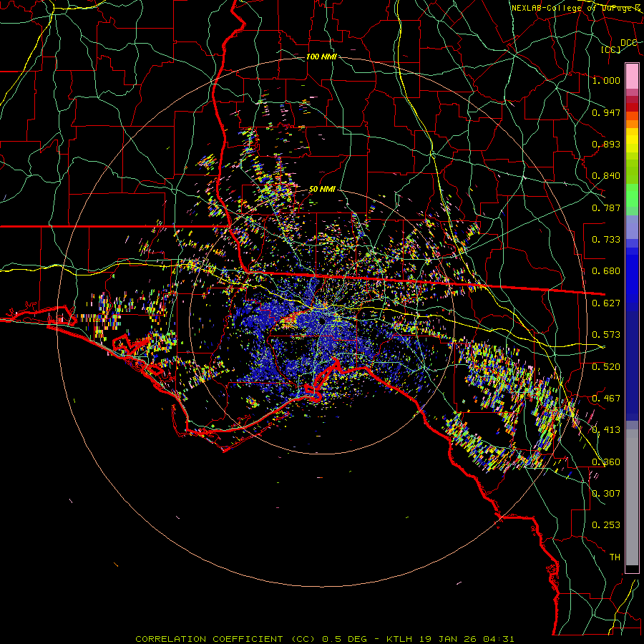The width and height of the screenshot is (644, 644).
Task: Select the 0.520 scale value
Action: click(606, 367)
